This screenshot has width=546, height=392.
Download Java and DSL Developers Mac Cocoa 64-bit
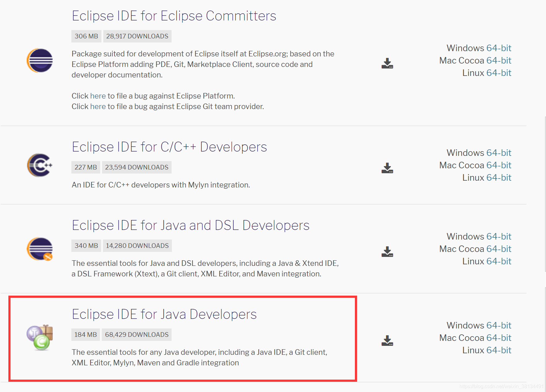pyautogui.click(x=499, y=249)
